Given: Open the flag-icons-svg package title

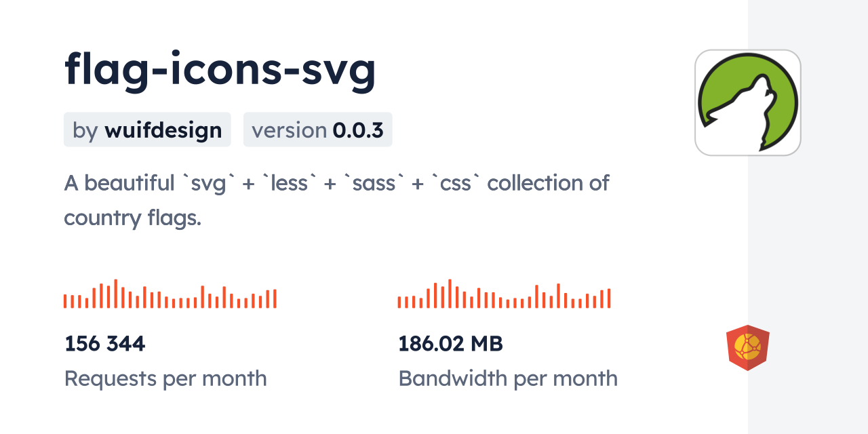Looking at the screenshot, I should (220, 71).
